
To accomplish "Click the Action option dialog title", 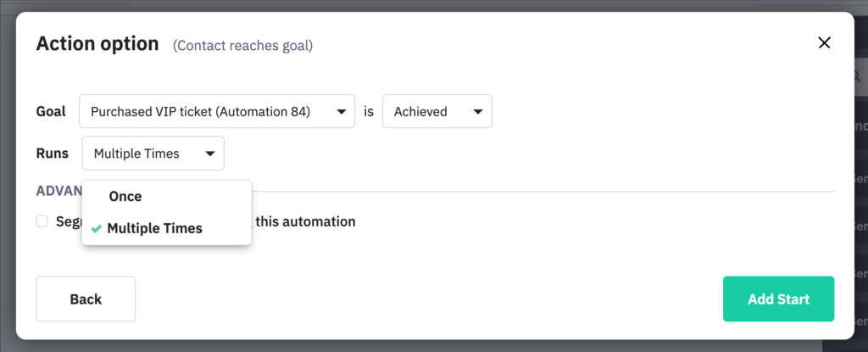I will coord(97,44).
